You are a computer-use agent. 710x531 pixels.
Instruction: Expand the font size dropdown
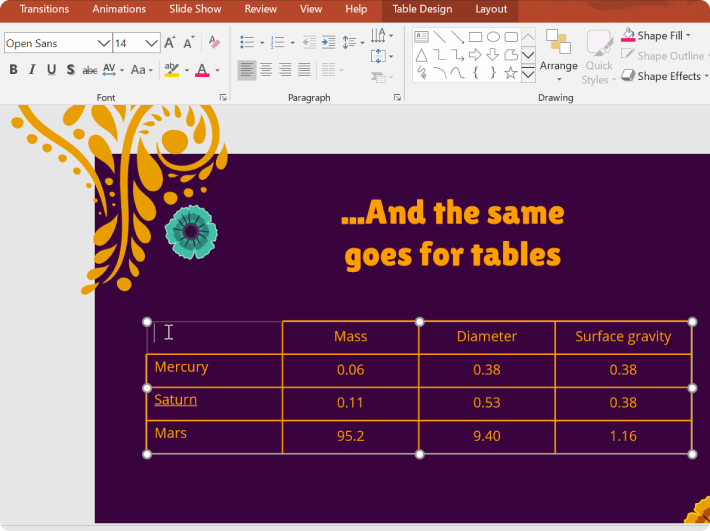tap(152, 43)
